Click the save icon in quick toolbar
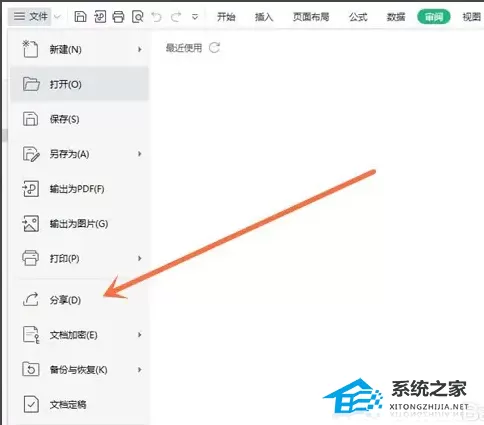 (80, 16)
